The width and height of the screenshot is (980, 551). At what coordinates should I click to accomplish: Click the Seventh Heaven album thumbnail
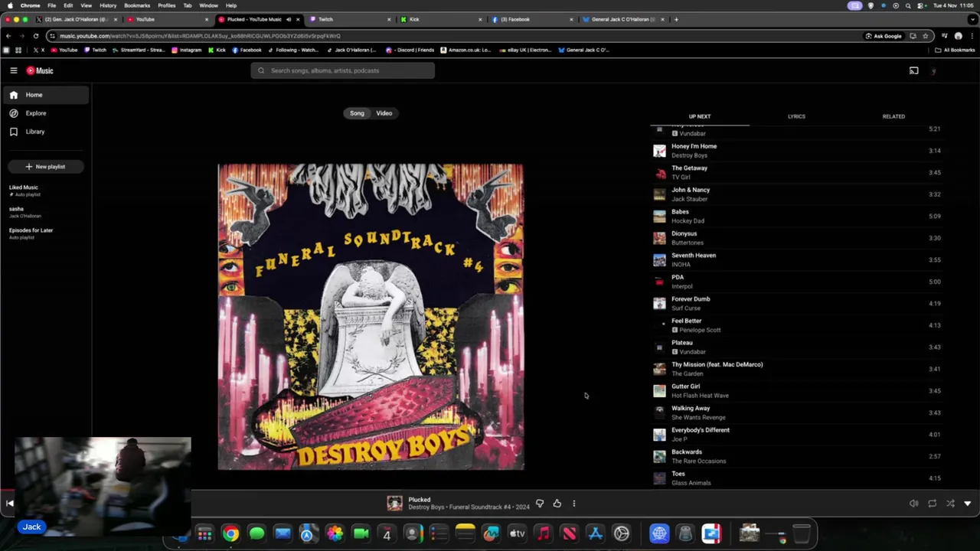tap(659, 260)
